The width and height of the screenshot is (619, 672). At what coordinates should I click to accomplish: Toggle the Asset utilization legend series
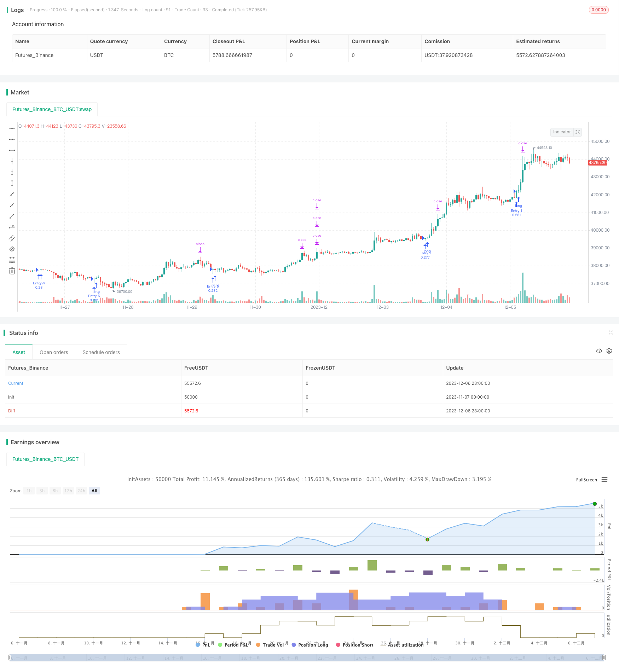[x=402, y=645]
